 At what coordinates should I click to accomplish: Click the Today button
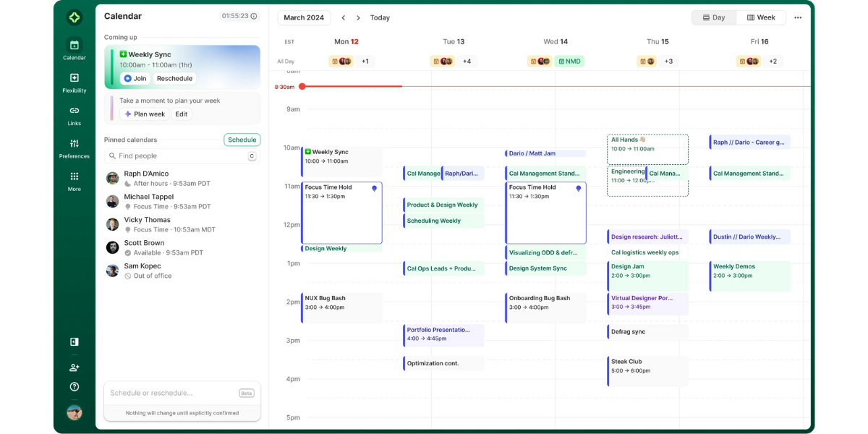[380, 17]
